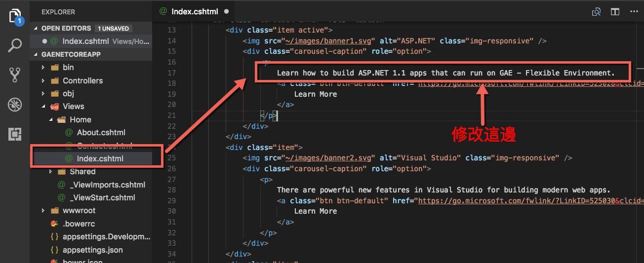Viewport: 644px width, 263px height.
Task: Open the Source Control view icon
Action: 15,75
